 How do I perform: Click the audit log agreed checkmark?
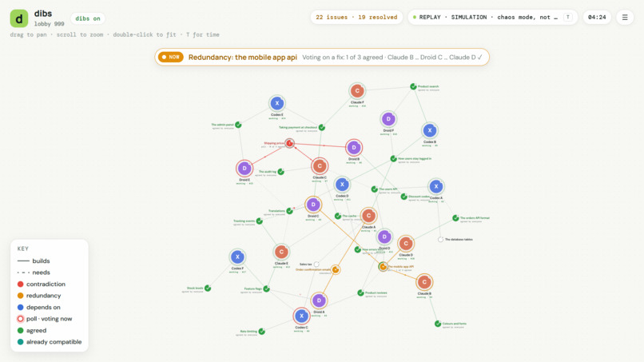coord(281,172)
